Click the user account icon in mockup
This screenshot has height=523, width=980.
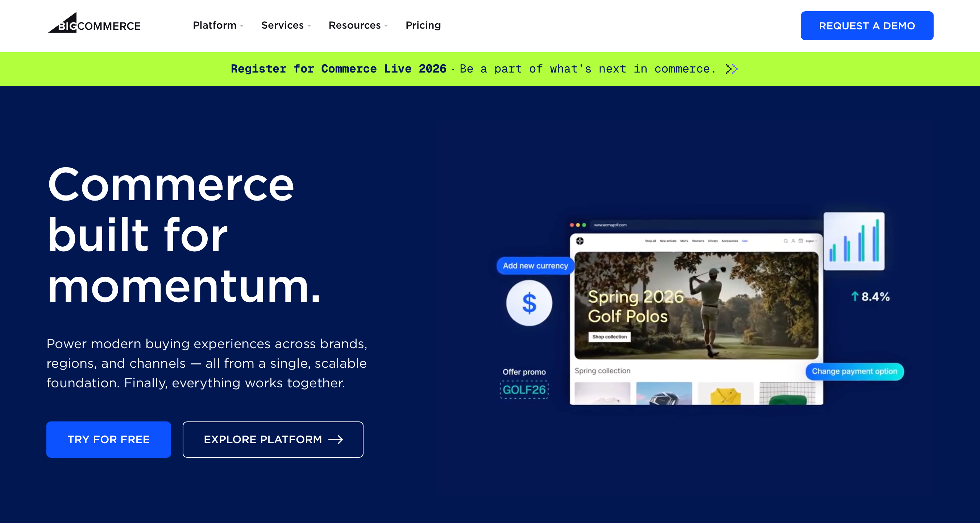793,241
